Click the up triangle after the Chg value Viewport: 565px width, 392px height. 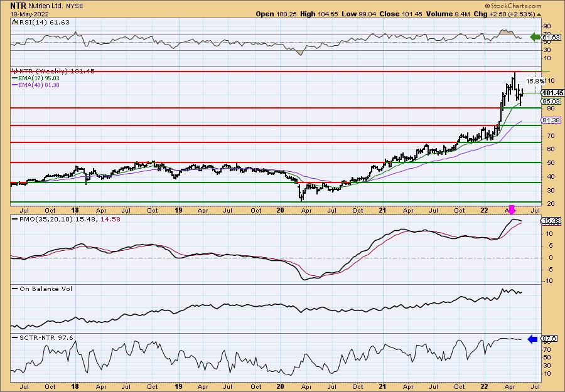click(x=539, y=14)
